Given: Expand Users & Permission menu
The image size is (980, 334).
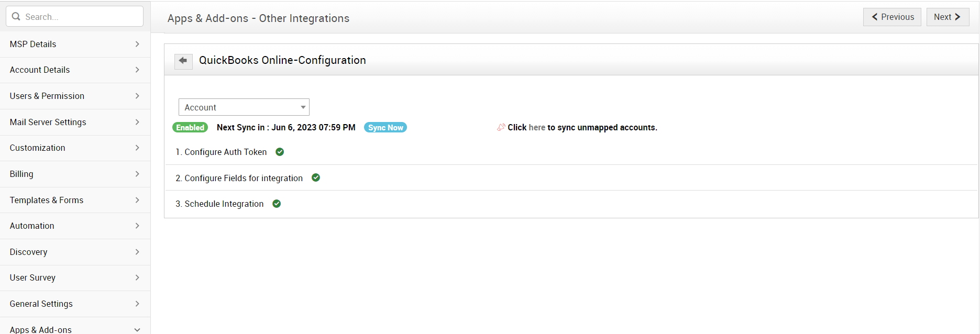Looking at the screenshot, I should (75, 96).
